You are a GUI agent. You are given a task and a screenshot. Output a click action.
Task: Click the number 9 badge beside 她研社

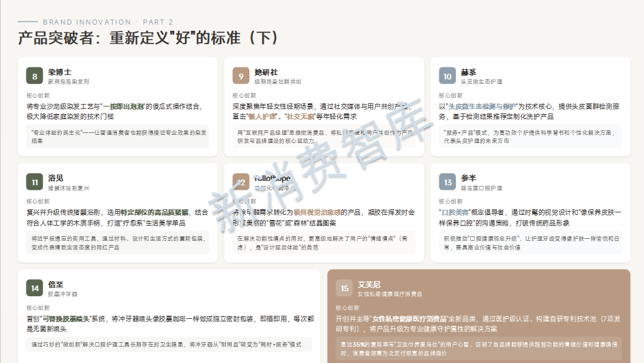(x=241, y=76)
